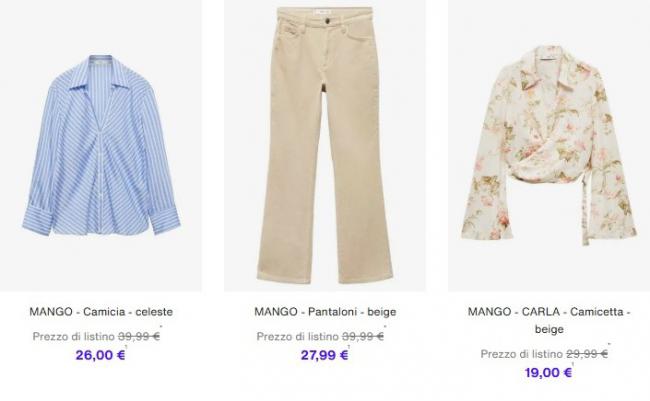The width and height of the screenshot is (650, 401).
Task: Select the 27,99 € sale price
Action: pos(324,355)
